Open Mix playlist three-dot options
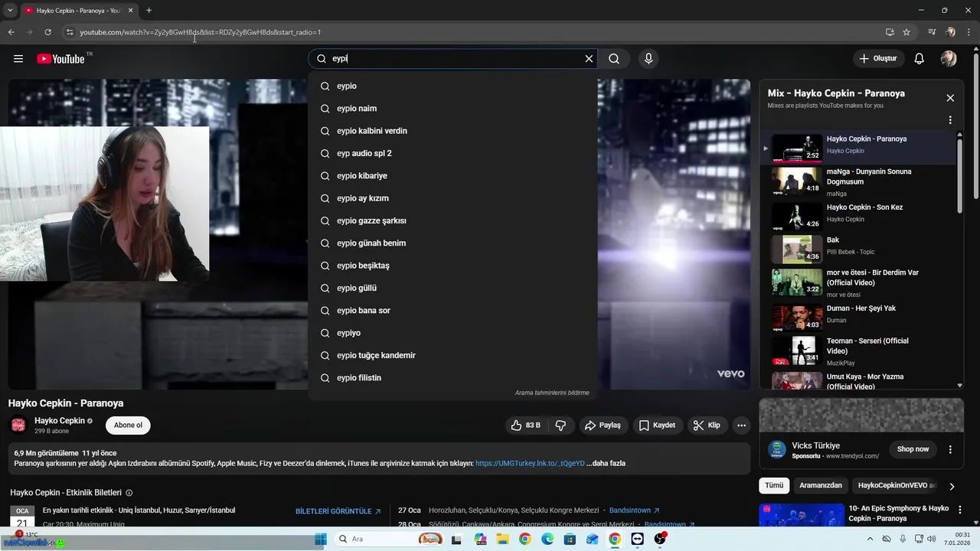 pyautogui.click(x=950, y=120)
